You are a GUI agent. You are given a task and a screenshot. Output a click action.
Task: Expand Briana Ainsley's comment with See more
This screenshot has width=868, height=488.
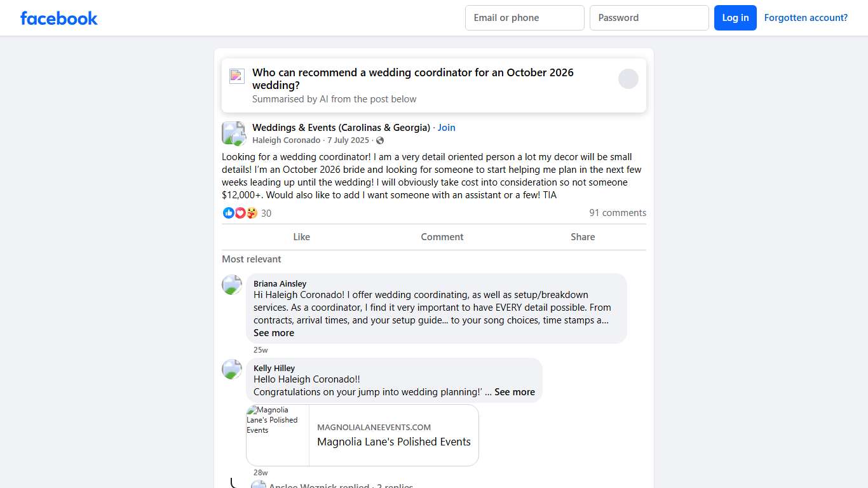point(274,333)
